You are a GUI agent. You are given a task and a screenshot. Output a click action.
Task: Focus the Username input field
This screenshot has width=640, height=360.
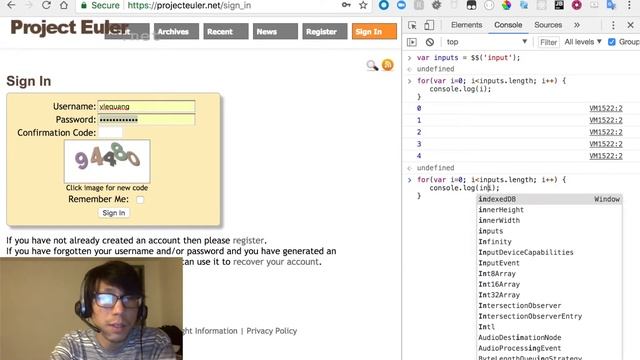coord(146,107)
